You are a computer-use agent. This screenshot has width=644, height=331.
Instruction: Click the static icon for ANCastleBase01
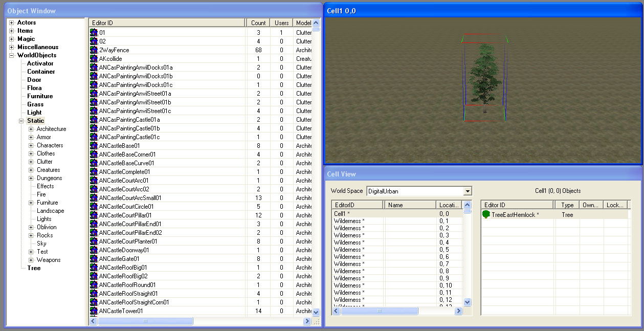[94, 146]
